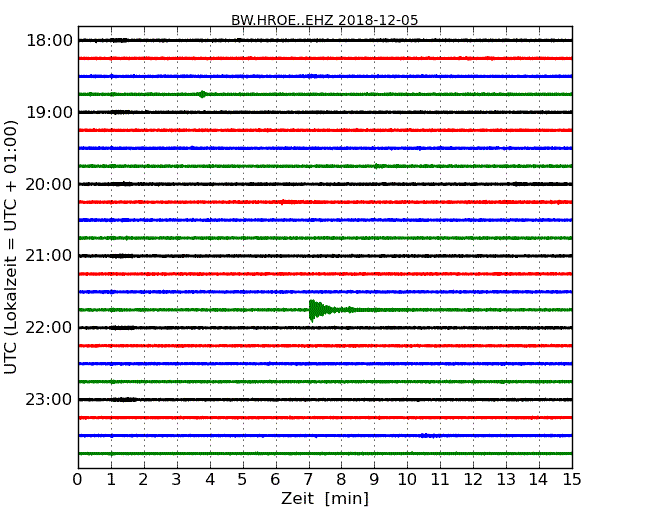
Task: Click the x-axis tick label 13
Action: tap(506, 480)
